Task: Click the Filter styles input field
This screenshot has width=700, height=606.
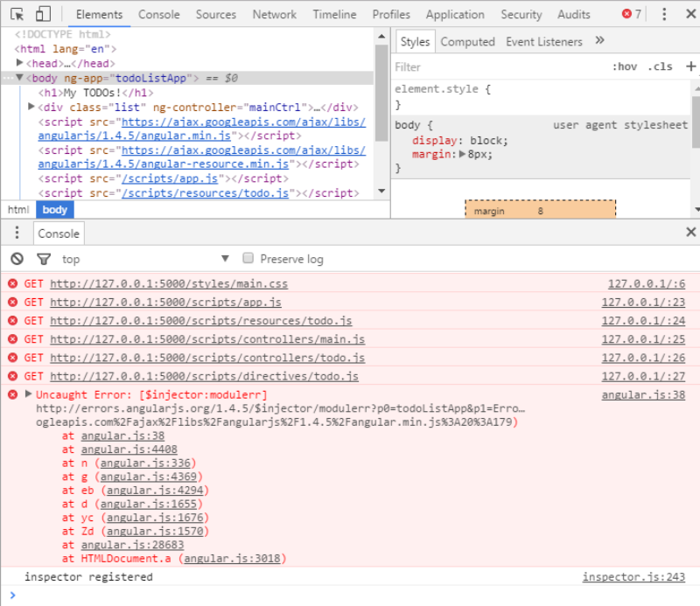Action: pos(499,67)
